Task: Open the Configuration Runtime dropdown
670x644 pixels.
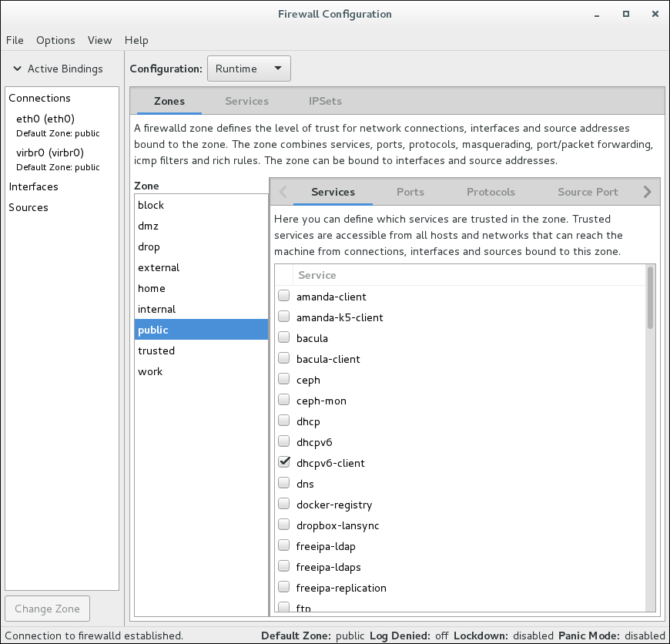Action: click(x=248, y=69)
